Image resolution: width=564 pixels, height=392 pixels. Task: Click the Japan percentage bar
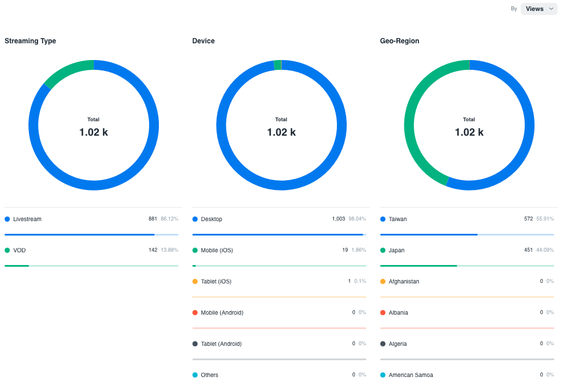[467, 266]
